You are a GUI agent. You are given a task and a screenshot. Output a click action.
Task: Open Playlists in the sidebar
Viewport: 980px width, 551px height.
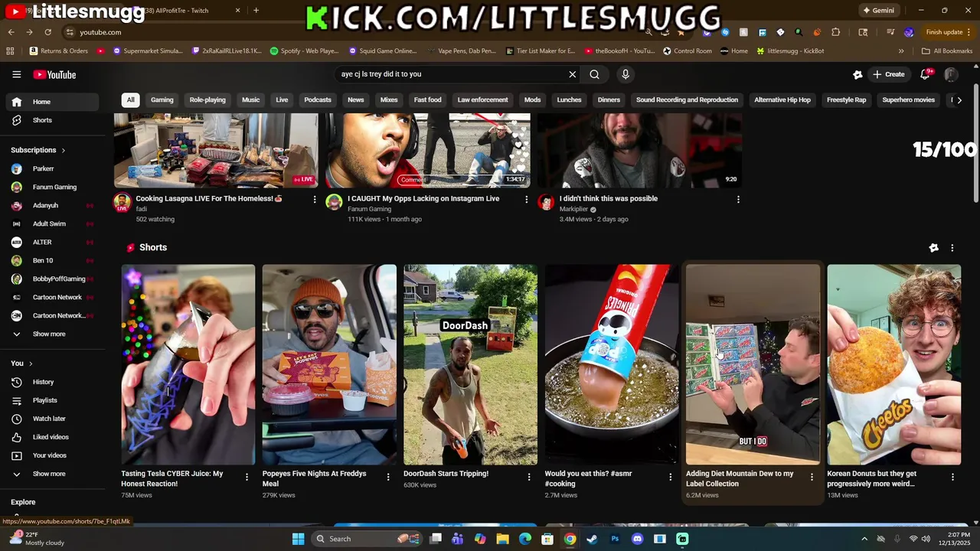pos(51,400)
